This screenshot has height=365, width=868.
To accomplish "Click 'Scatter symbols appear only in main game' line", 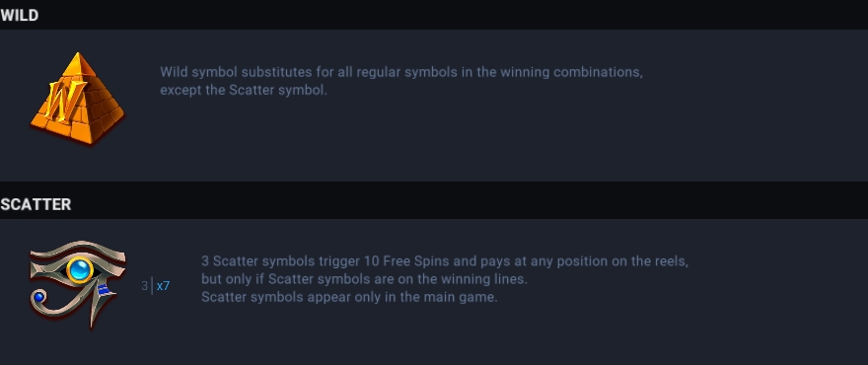I will 349,298.
